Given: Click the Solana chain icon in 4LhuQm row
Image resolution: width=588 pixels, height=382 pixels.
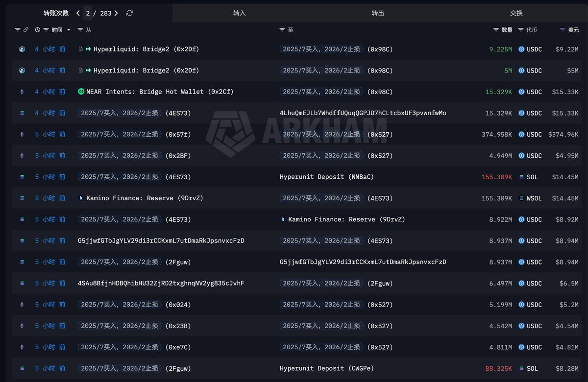Looking at the screenshot, I should click(22, 113).
